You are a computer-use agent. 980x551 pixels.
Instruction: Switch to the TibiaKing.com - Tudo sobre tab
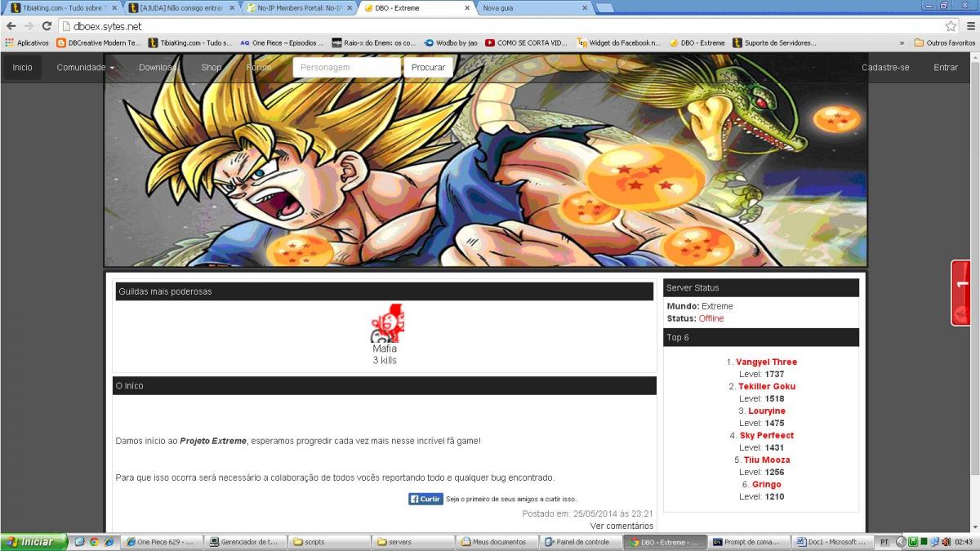click(64, 8)
